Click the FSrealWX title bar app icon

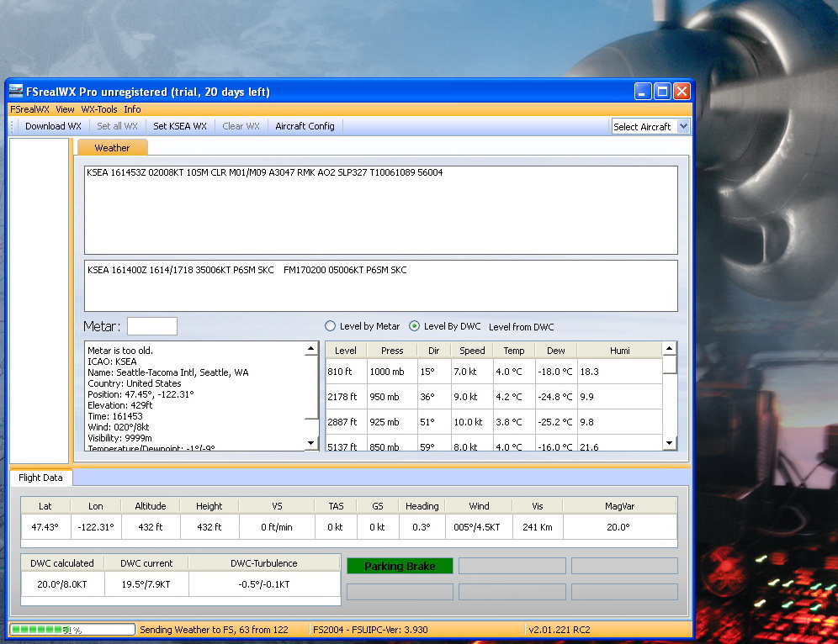(x=16, y=92)
